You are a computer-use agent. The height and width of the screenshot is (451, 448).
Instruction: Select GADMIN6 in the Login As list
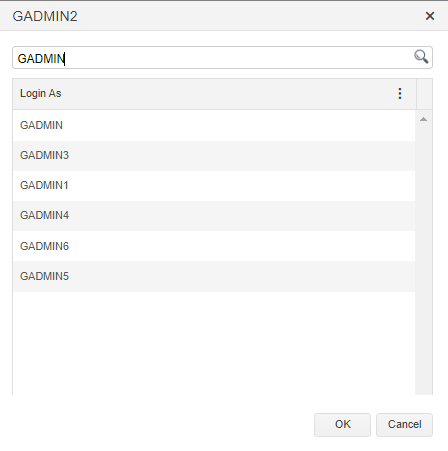[x=214, y=246]
